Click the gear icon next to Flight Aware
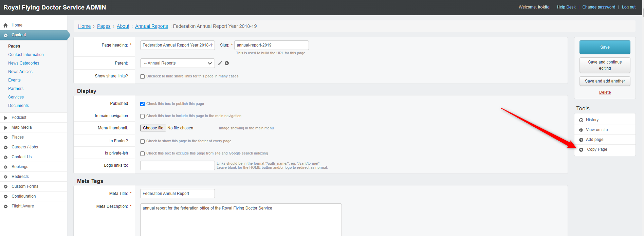This screenshot has width=644, height=236. point(5,206)
